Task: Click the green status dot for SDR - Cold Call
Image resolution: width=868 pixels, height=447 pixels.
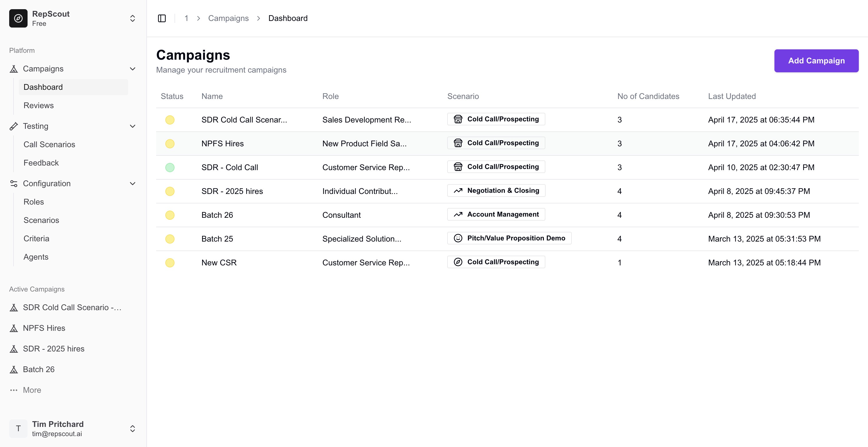Action: tap(170, 168)
